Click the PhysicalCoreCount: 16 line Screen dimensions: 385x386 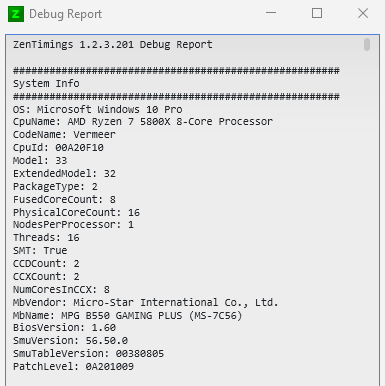click(x=76, y=213)
